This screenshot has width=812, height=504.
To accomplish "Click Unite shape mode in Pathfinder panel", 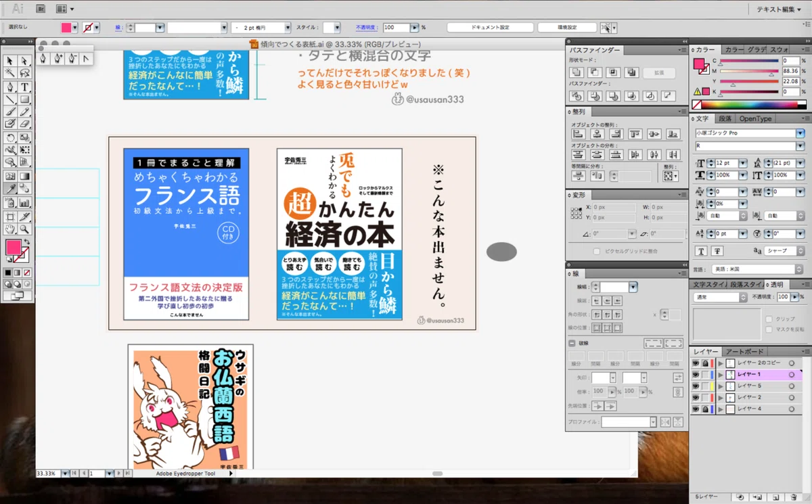I will (577, 72).
